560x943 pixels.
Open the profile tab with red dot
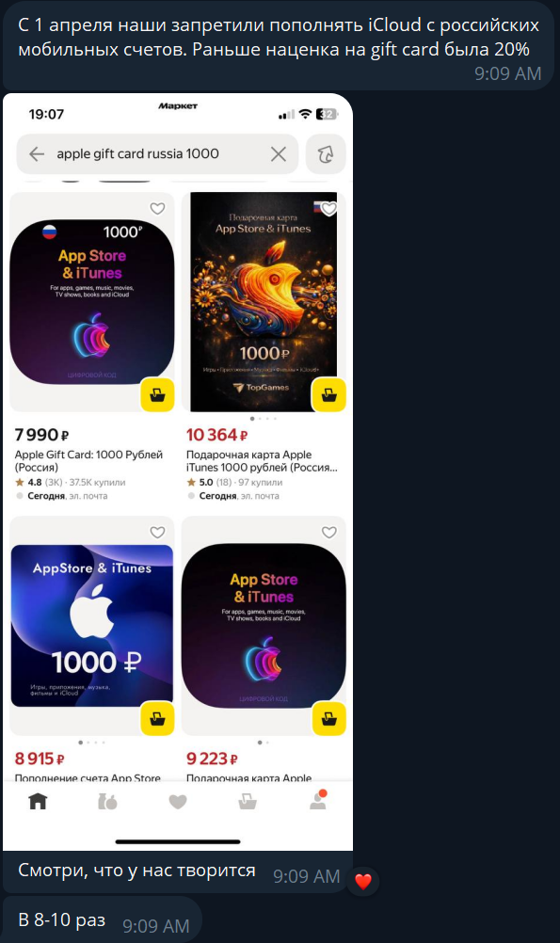(x=317, y=800)
